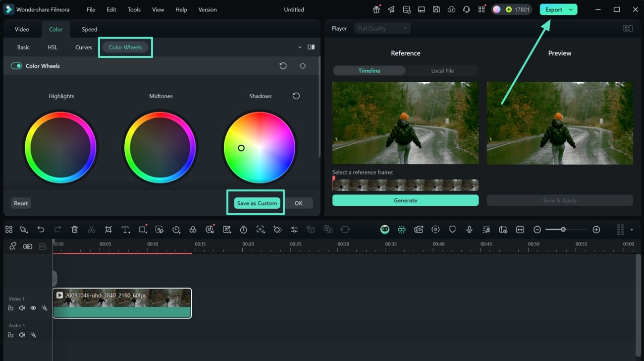Delete the selected clip with trash icon
Image resolution: width=644 pixels, height=361 pixels.
pos(75,230)
